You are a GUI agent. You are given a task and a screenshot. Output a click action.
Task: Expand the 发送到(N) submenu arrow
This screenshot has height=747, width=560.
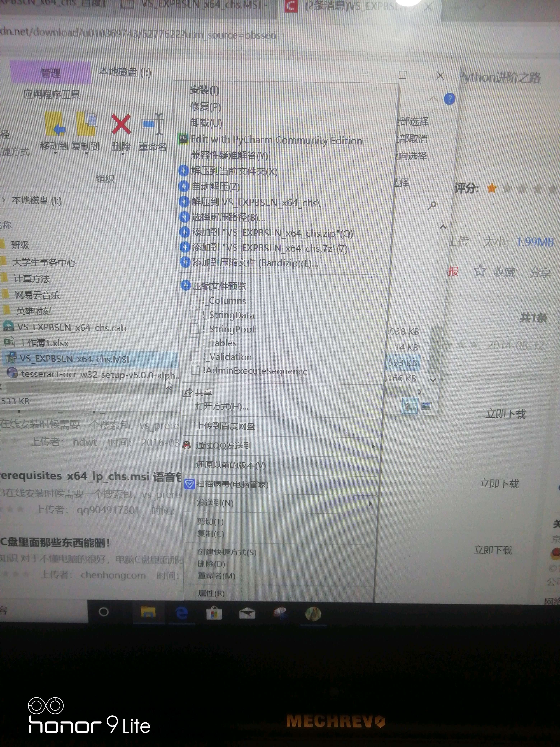pos(371,504)
